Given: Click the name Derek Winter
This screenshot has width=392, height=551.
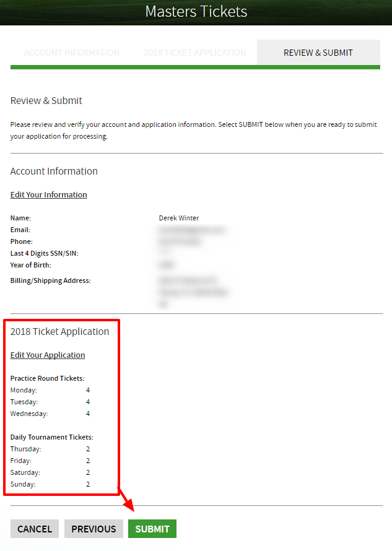Looking at the screenshot, I should [179, 218].
